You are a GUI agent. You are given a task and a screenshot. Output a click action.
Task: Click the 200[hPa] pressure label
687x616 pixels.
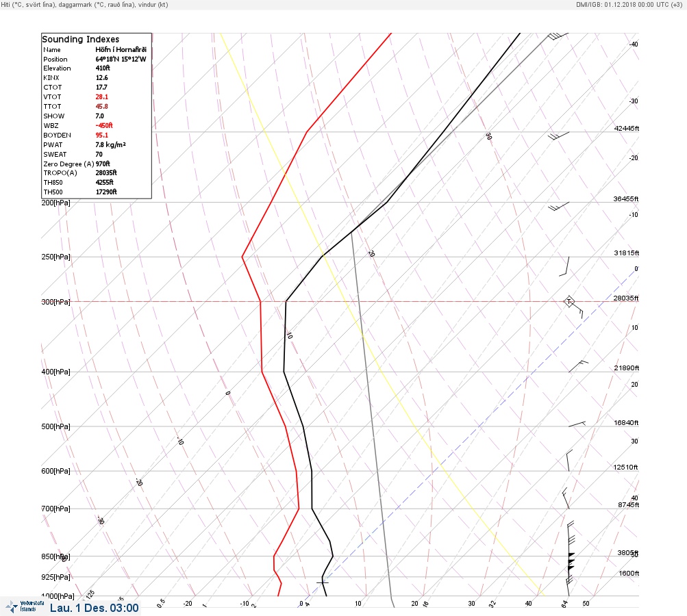pos(55,203)
